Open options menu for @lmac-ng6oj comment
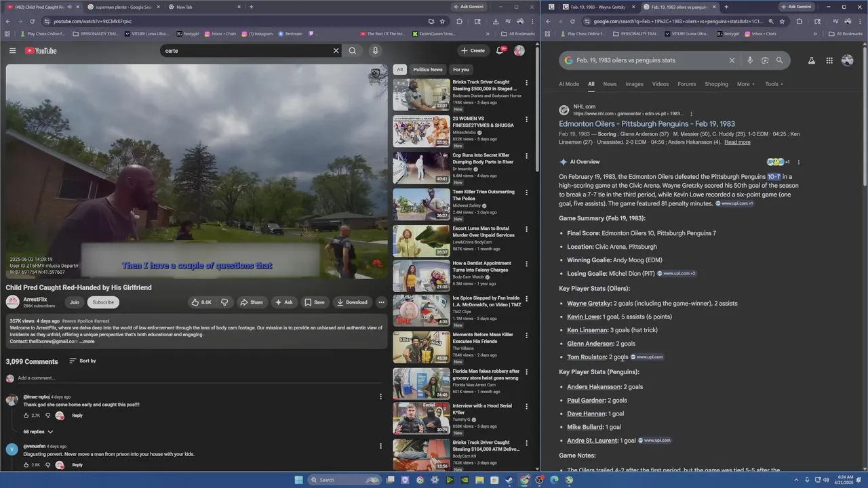868x488 pixels. click(x=380, y=396)
